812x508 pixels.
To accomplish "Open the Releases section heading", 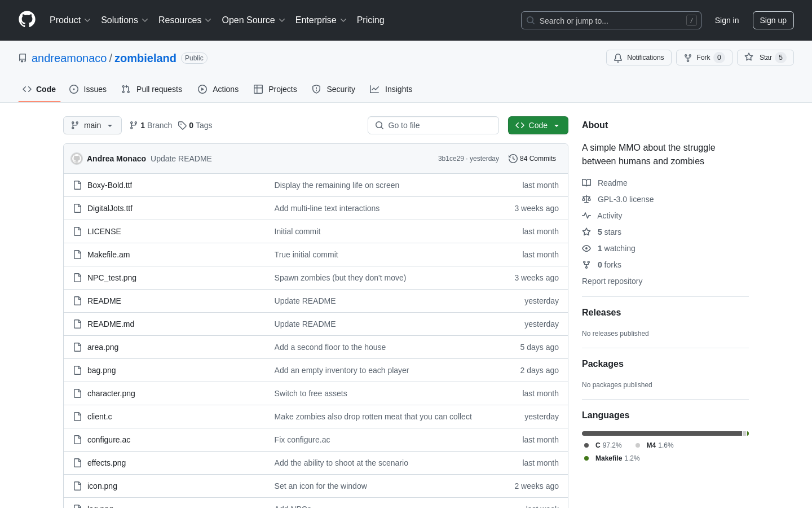I will tap(601, 312).
